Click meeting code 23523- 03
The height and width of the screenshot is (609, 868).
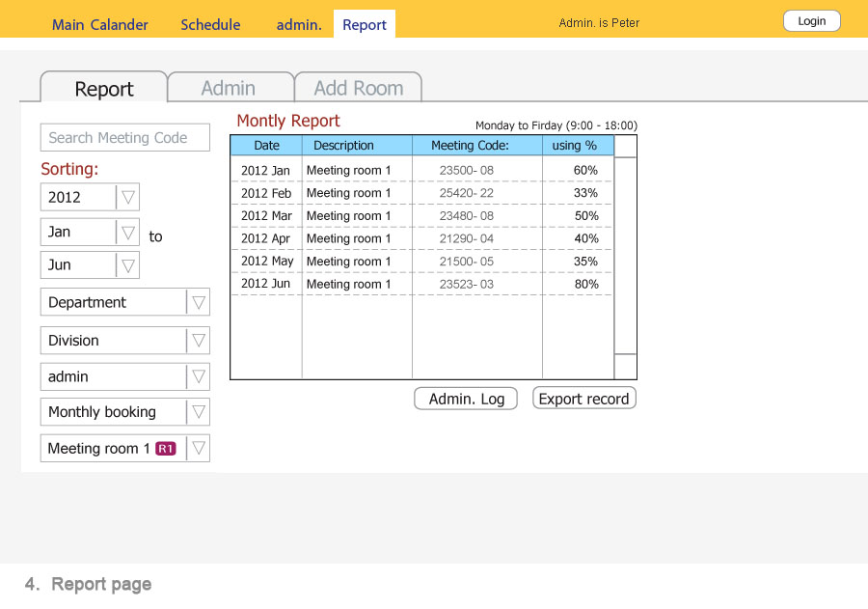pos(466,284)
